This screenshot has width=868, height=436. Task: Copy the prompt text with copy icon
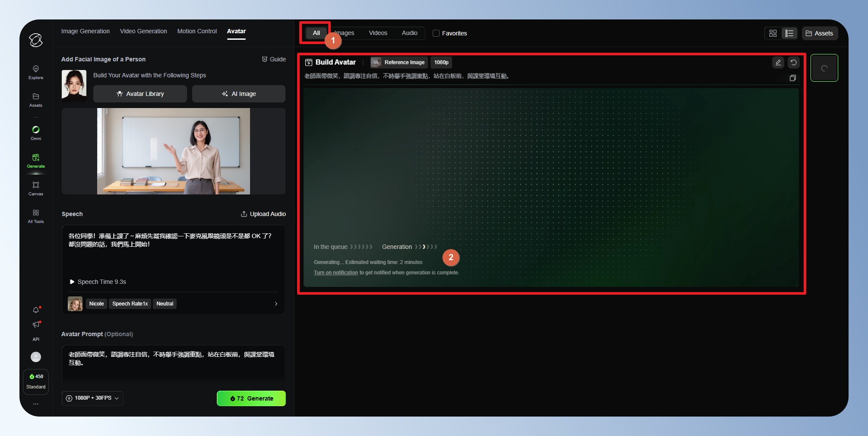click(x=792, y=78)
